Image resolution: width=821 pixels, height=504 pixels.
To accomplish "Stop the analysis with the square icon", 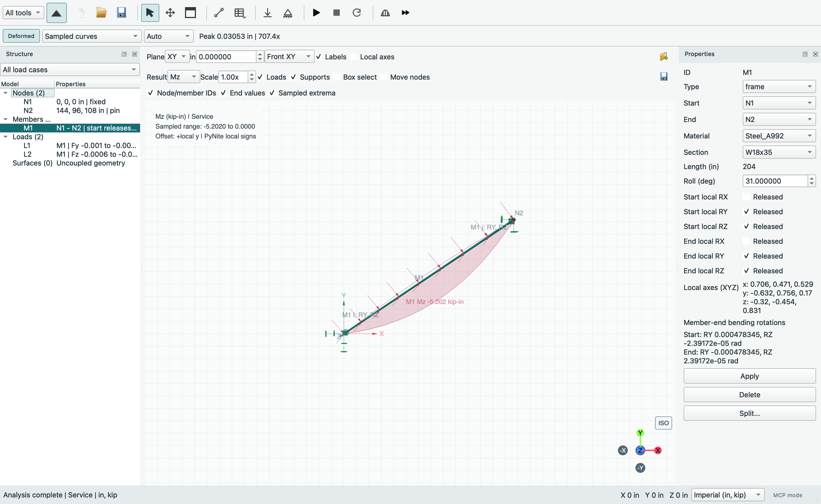I will tap(336, 13).
